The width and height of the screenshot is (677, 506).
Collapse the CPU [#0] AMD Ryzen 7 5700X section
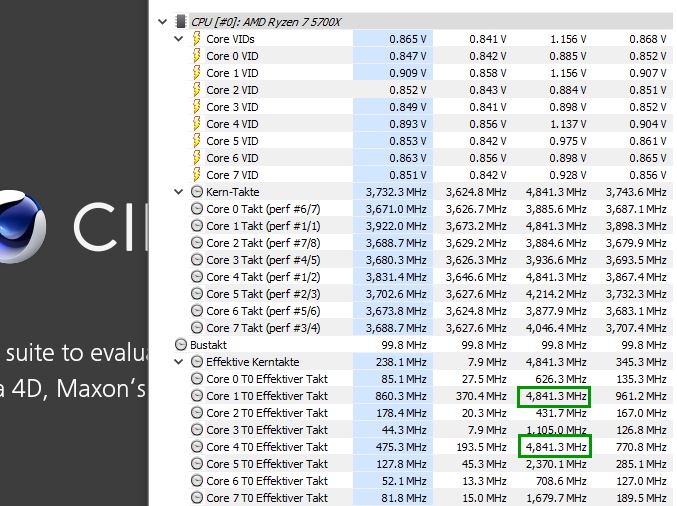[x=163, y=22]
